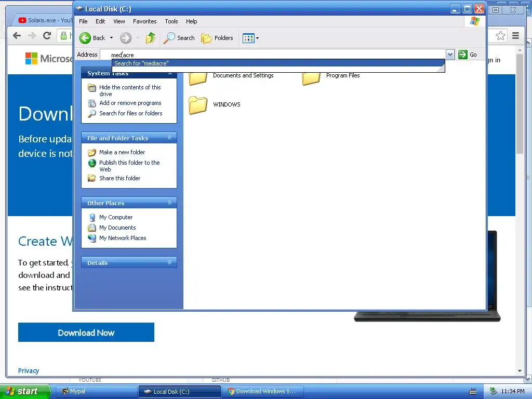Click the My Documents icon
The image size is (532, 399).
pos(91,228)
